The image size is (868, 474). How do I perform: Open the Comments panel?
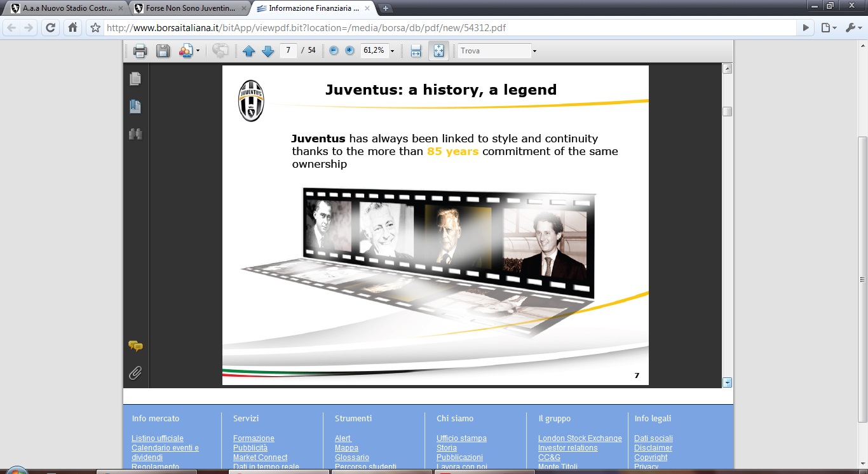click(135, 346)
